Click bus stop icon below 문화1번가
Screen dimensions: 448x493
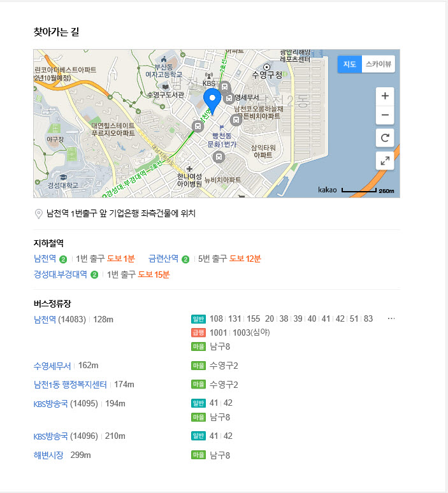219,157
